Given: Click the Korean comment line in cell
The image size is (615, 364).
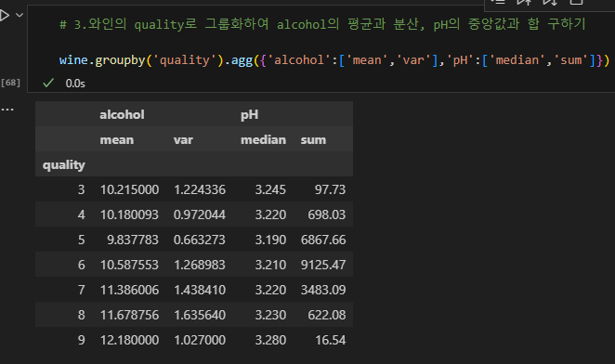Looking at the screenshot, I should (x=322, y=24).
